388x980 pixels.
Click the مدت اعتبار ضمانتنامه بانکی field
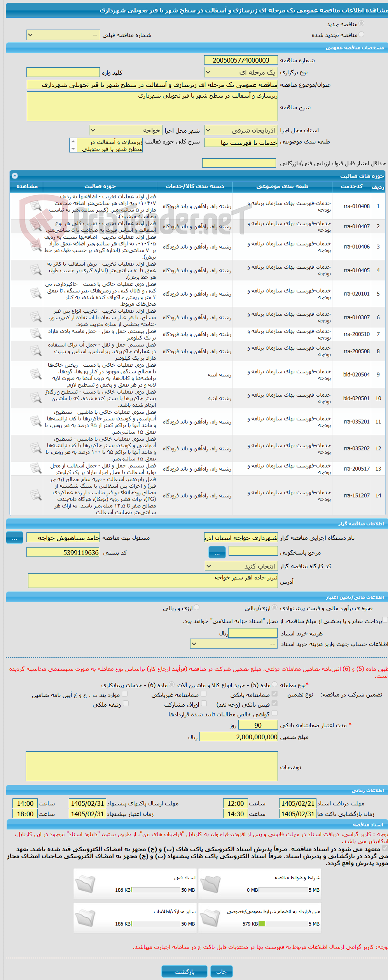(x=258, y=725)
